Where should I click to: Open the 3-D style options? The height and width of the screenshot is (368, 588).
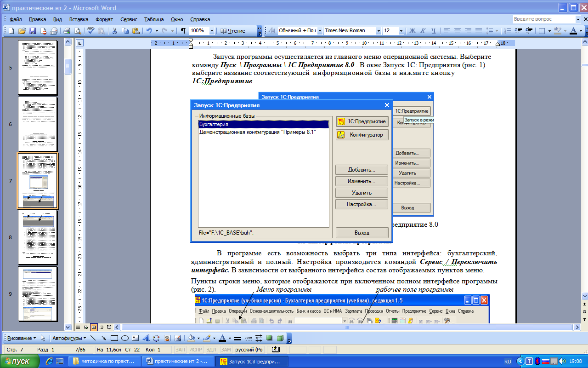pos(280,338)
